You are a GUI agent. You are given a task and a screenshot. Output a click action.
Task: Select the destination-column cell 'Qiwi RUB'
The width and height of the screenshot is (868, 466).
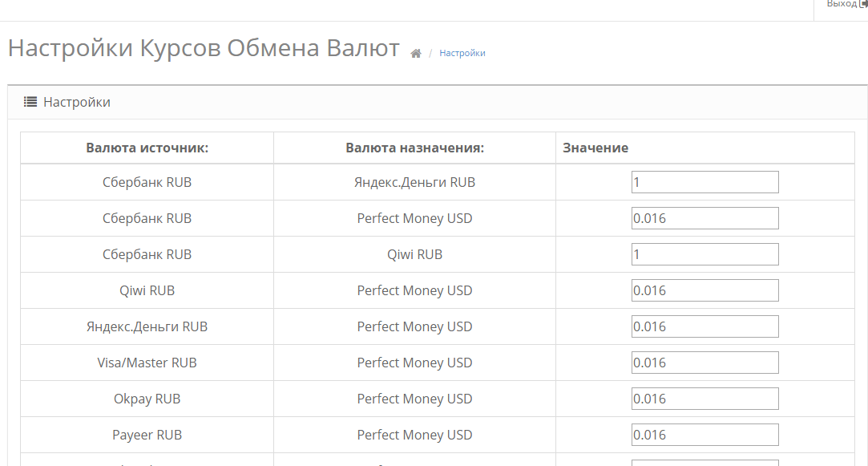tap(414, 254)
